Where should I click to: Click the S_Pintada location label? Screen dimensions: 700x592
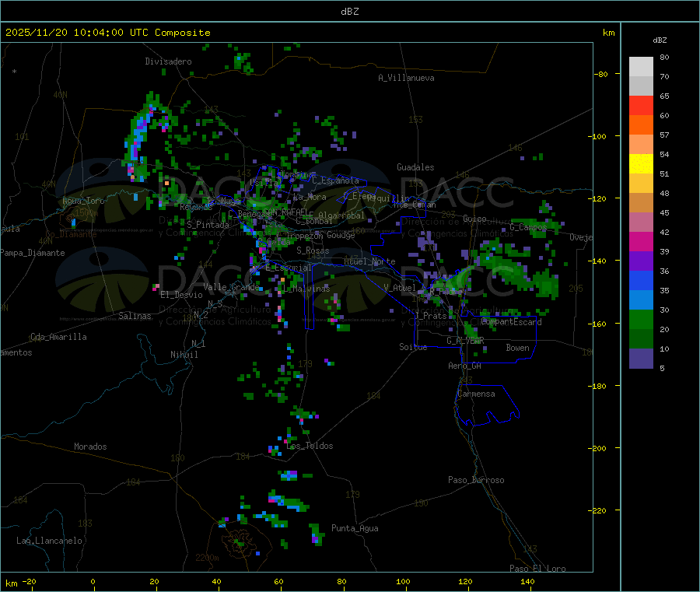pos(208,225)
